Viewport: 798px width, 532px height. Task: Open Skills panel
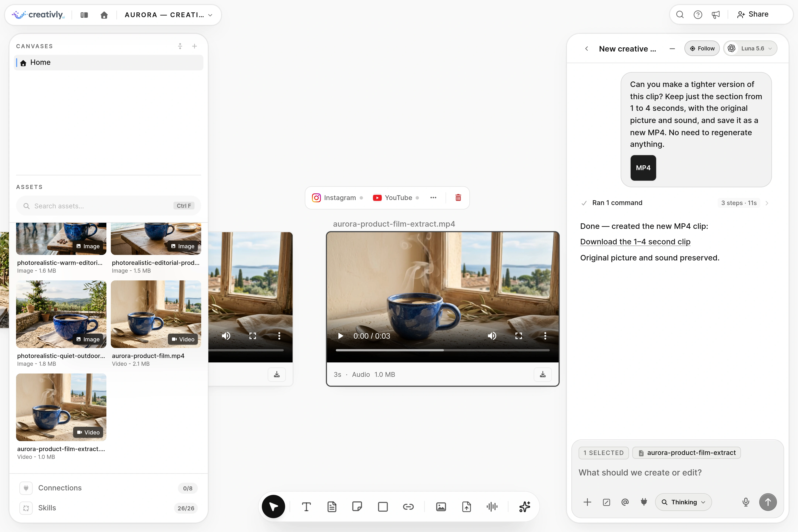click(109, 508)
